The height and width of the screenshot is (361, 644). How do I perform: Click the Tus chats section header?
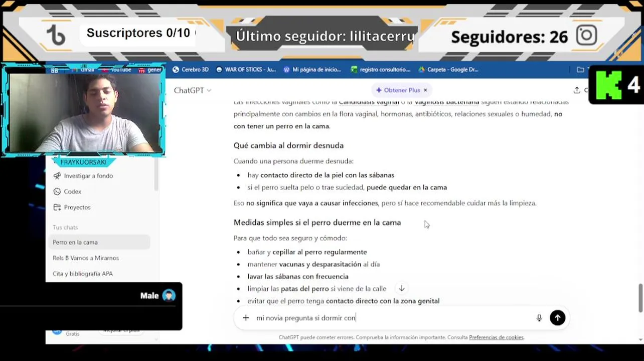[x=65, y=228]
